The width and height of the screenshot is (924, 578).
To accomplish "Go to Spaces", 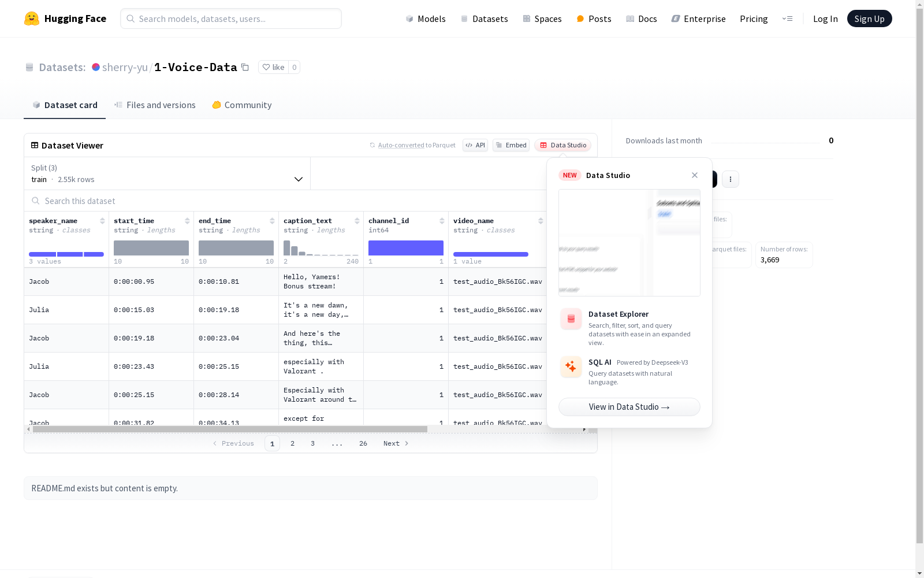I will click(542, 18).
